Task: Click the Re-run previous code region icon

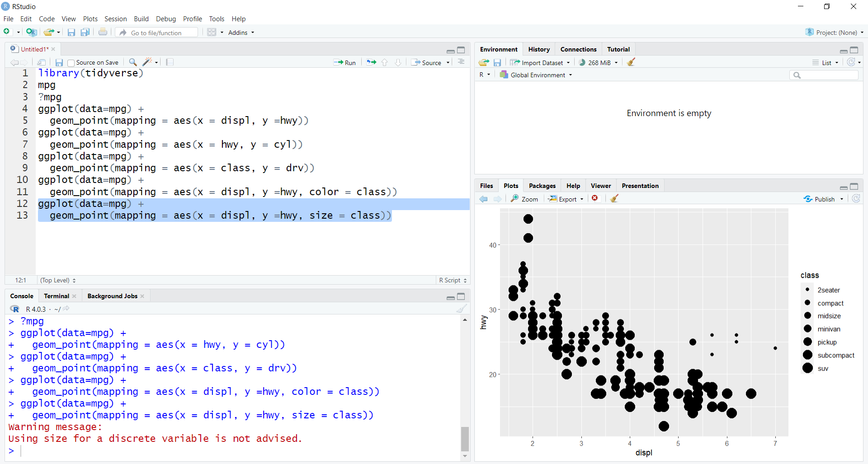Action: pyautogui.click(x=371, y=62)
